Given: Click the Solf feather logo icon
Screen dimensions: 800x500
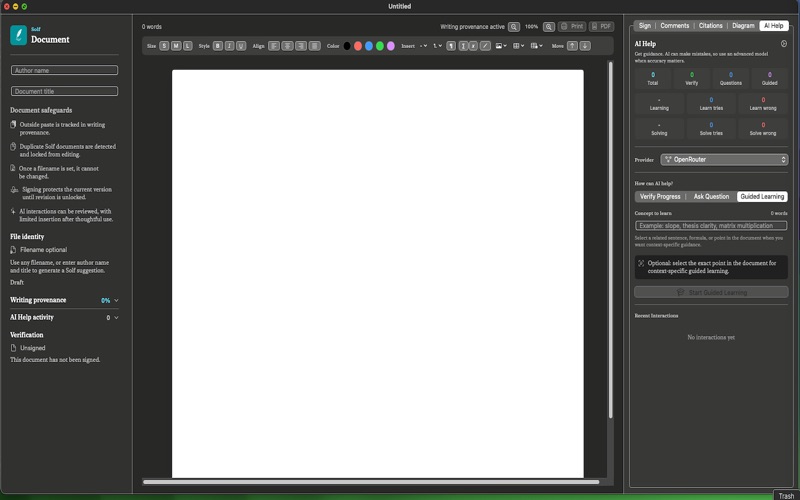Looking at the screenshot, I should pyautogui.click(x=19, y=35).
